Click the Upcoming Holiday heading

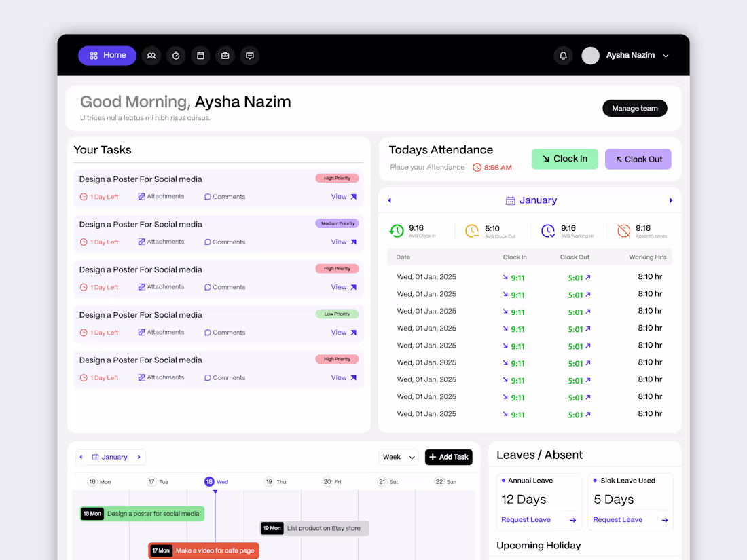pos(539,546)
